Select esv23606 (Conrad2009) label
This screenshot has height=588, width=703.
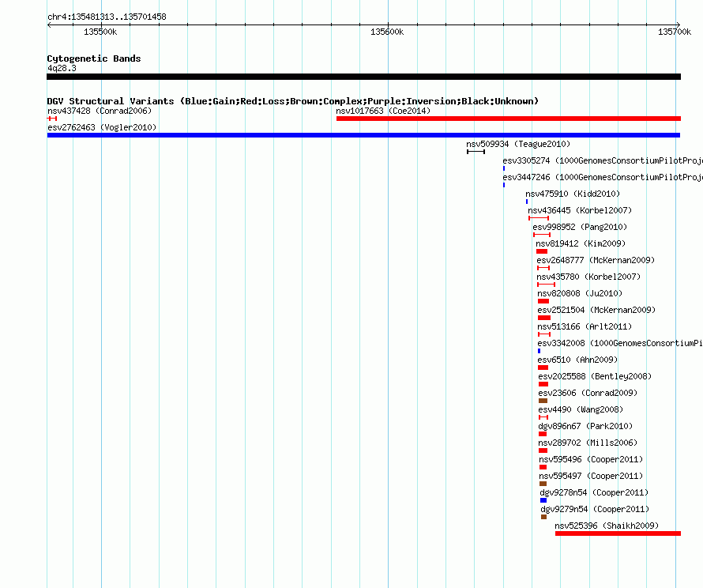pyautogui.click(x=588, y=393)
